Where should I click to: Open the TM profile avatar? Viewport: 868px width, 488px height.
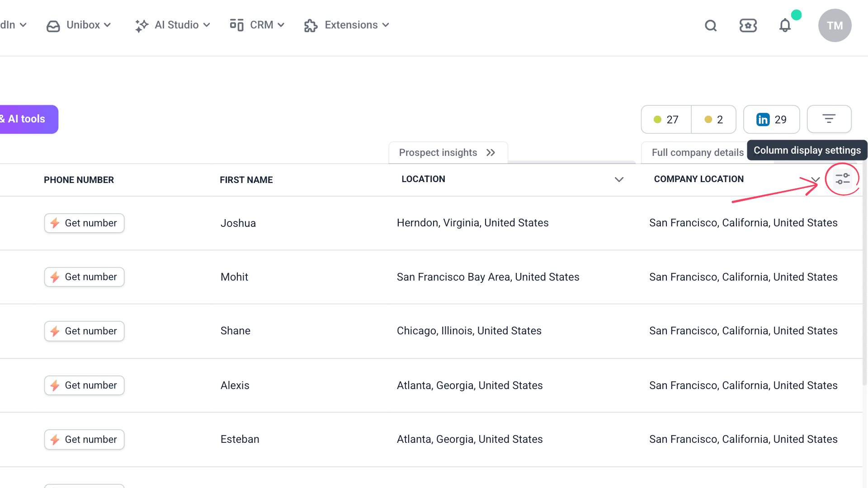[x=835, y=25]
